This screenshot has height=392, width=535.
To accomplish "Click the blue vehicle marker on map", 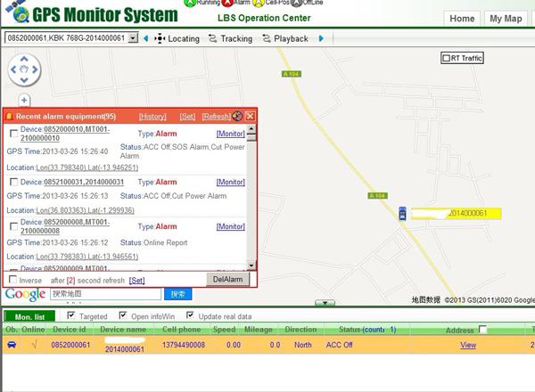I will pyautogui.click(x=403, y=214).
